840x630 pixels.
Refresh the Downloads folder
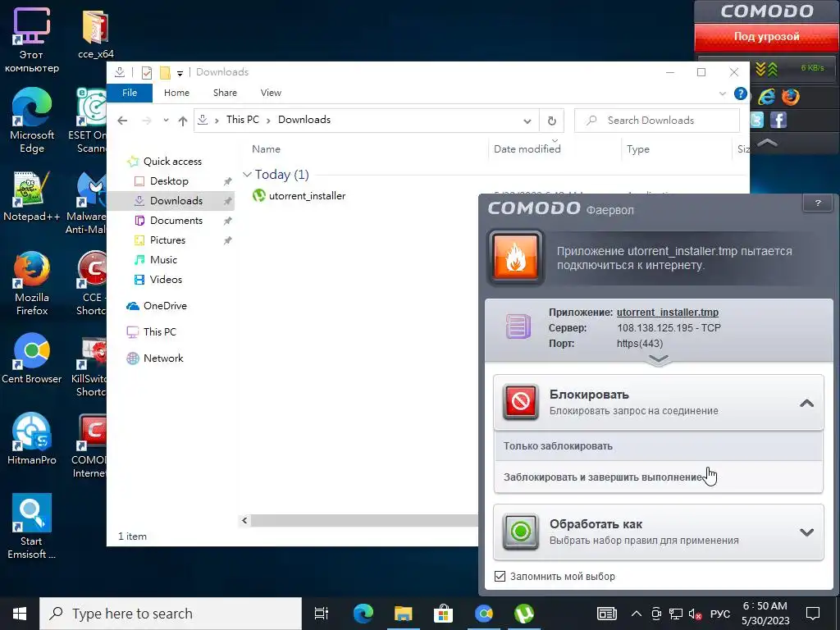[x=552, y=121]
